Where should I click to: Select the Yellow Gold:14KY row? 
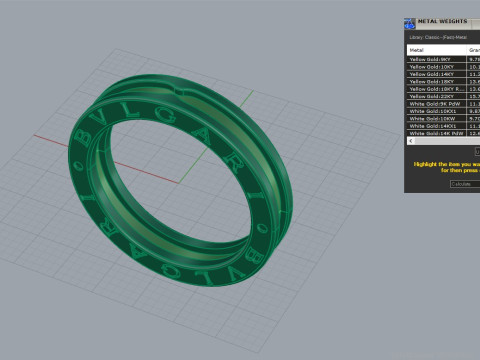pos(443,74)
